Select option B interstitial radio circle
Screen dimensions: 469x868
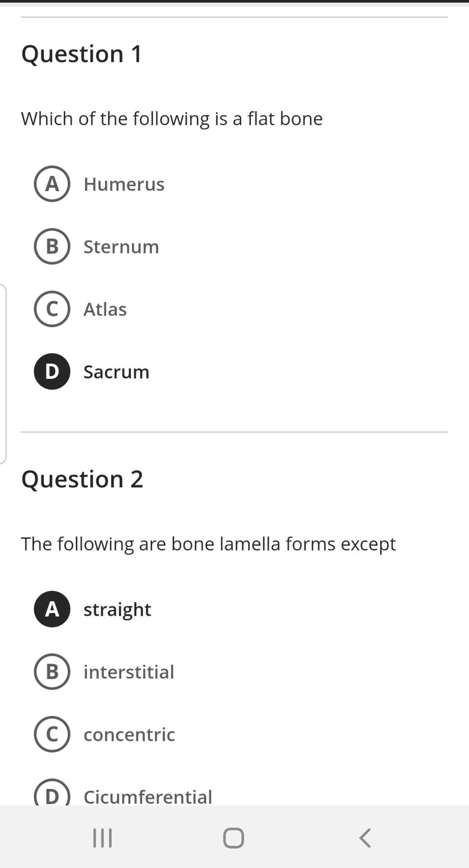coord(52,671)
